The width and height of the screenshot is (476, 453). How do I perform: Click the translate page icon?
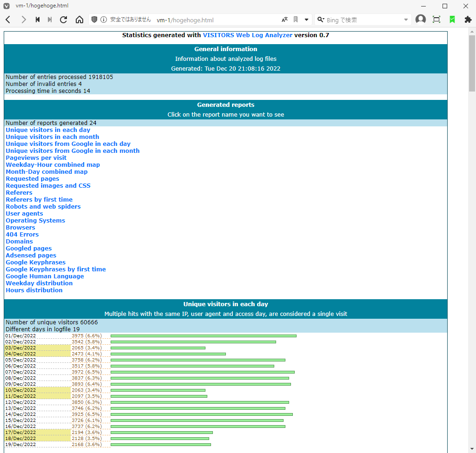(284, 20)
